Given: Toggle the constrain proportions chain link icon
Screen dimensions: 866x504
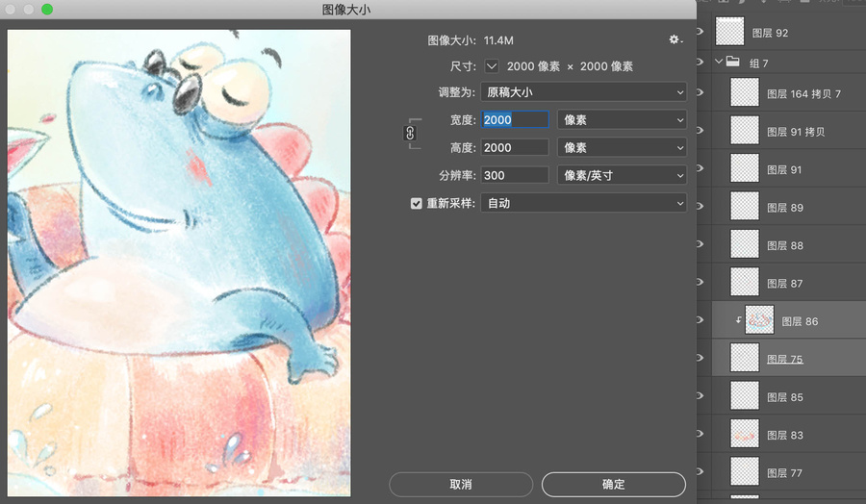Looking at the screenshot, I should (x=410, y=133).
